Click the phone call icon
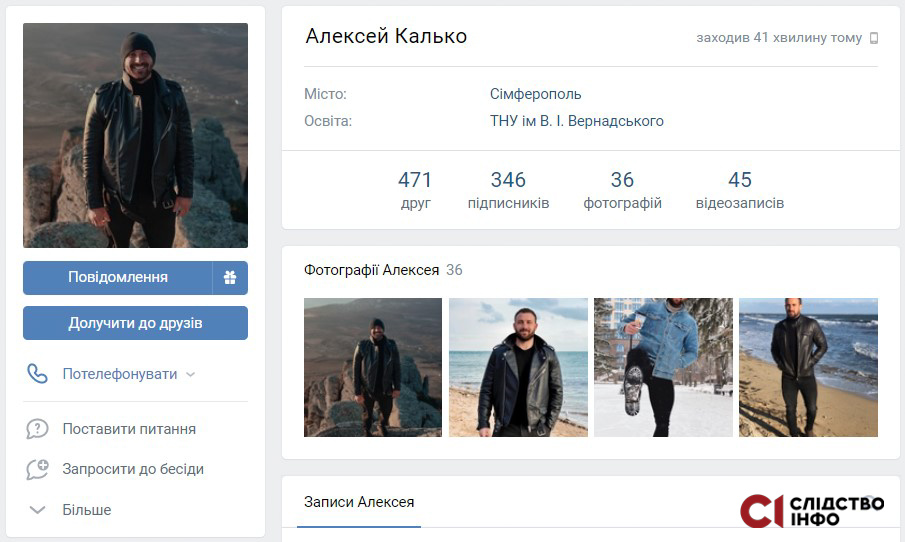 38,374
